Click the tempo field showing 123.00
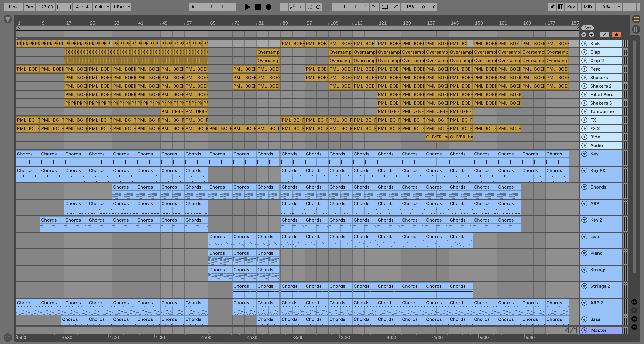Screen dimensions: 644x344 (45, 7)
